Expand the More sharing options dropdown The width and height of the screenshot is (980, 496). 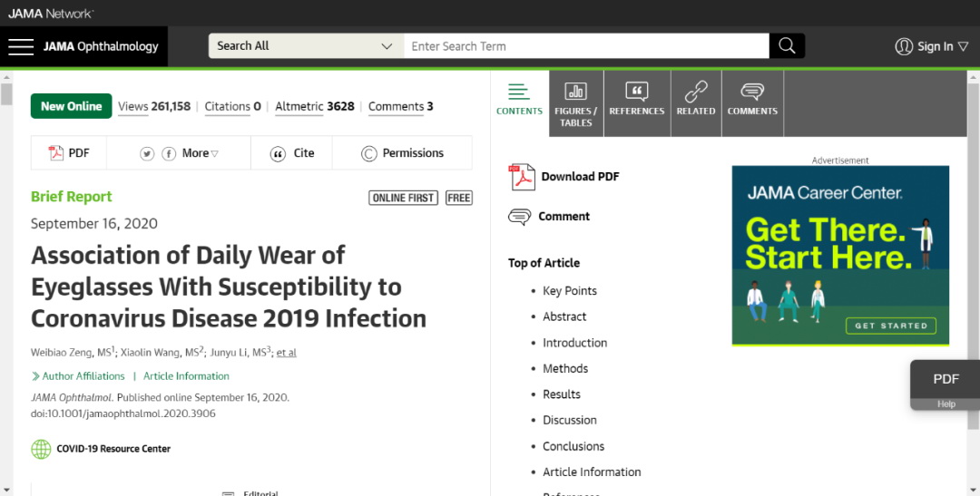coord(200,153)
